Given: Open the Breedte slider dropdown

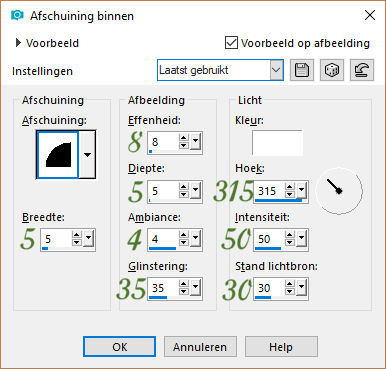Looking at the screenshot, I should point(88,239).
